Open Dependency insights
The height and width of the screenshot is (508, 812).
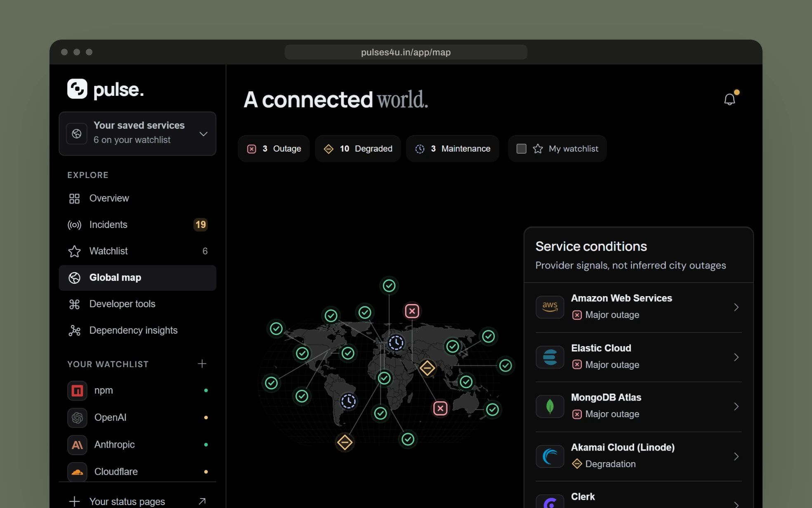(x=137, y=330)
